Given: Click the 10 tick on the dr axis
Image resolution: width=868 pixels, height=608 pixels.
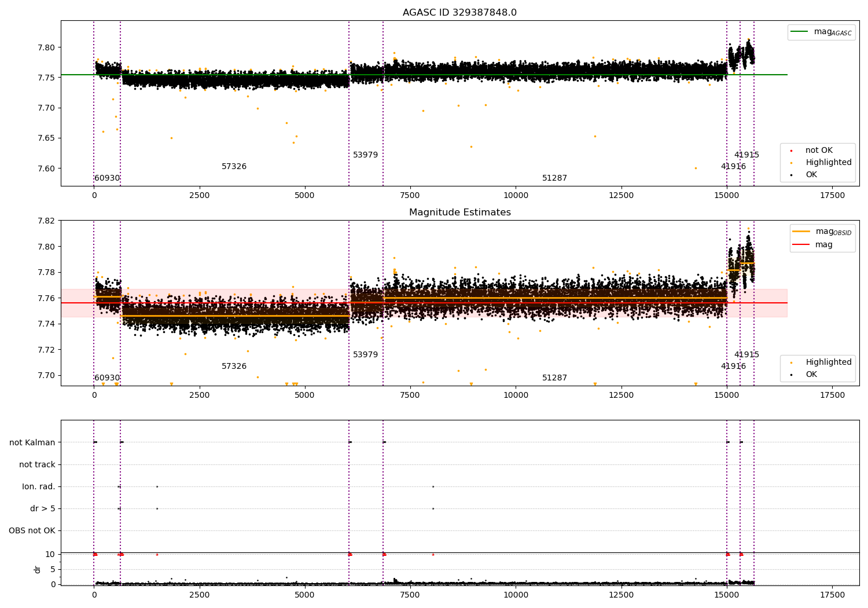Looking at the screenshot, I should [50, 554].
